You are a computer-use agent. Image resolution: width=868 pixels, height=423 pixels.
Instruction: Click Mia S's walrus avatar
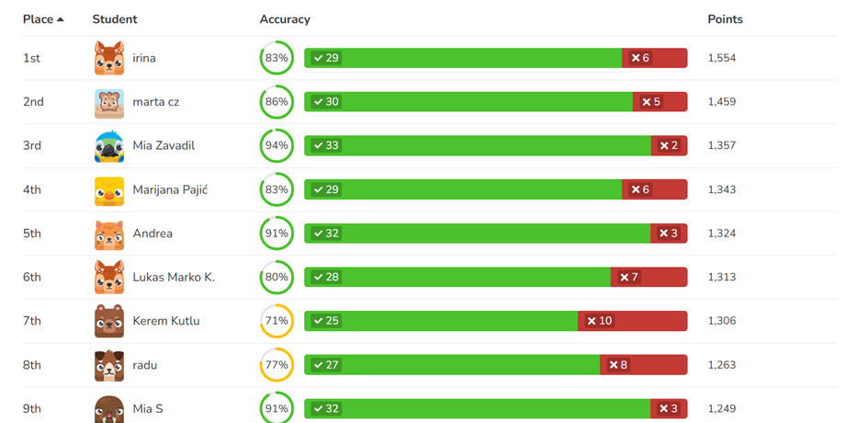pyautogui.click(x=109, y=409)
